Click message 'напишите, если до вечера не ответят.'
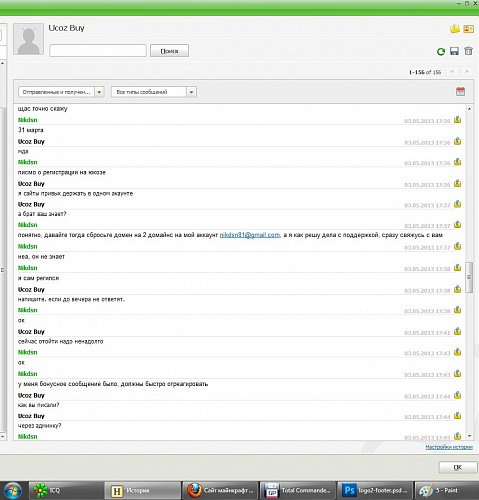This screenshot has height=500, width=479. [71, 299]
